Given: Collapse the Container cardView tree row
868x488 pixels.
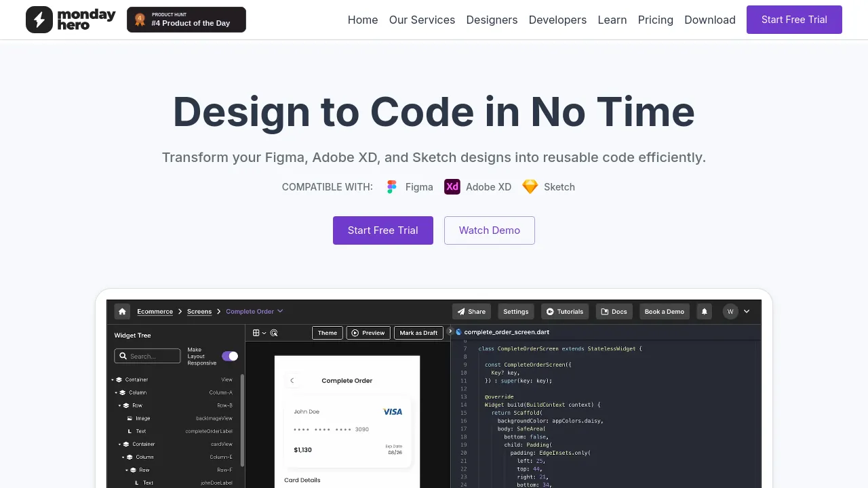Looking at the screenshot, I should tap(120, 445).
